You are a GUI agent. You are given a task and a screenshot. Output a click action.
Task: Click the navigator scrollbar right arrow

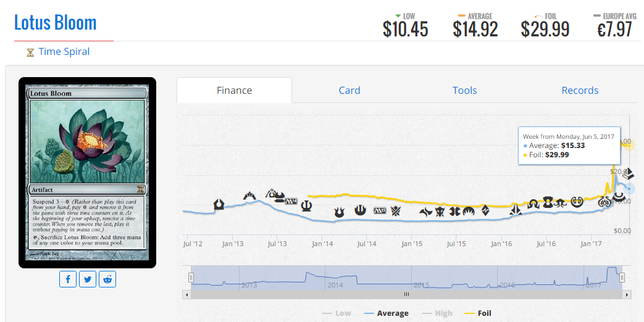pyautogui.click(x=624, y=295)
